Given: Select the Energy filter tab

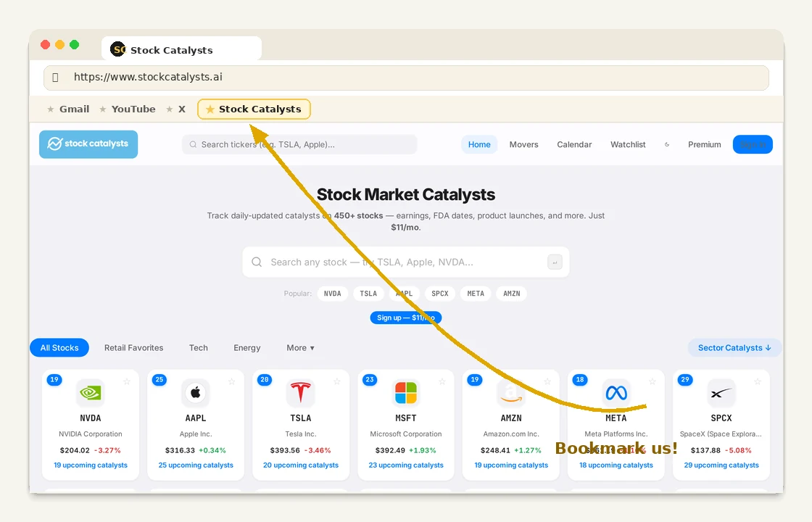Looking at the screenshot, I should tap(247, 348).
